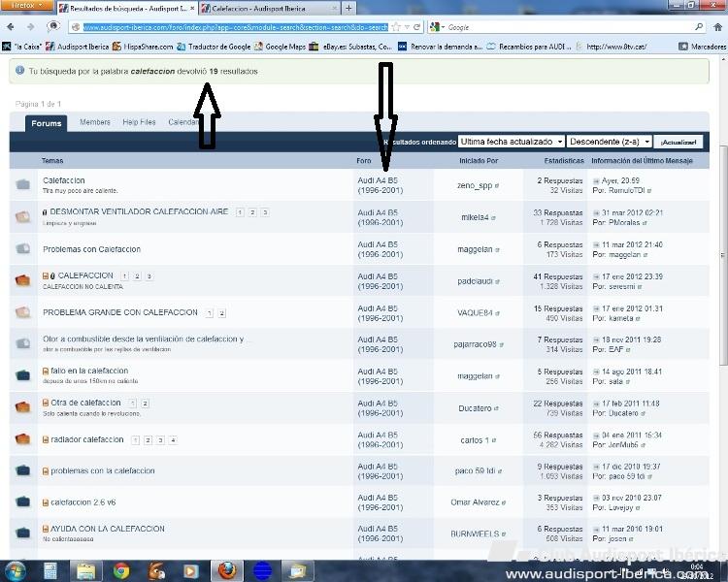Go to page 3 of DESMONTAR VENTILADOR topic

pos(265,212)
